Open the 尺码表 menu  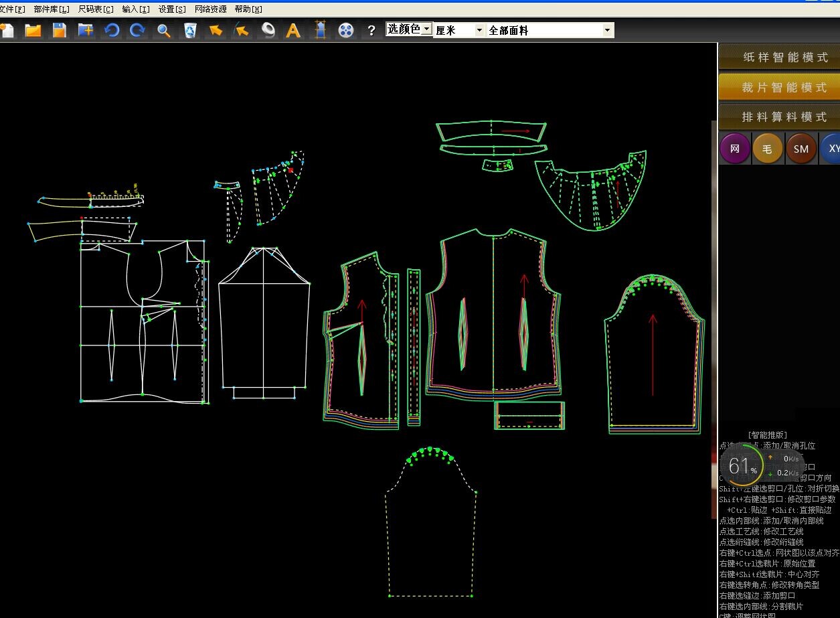tap(96, 9)
